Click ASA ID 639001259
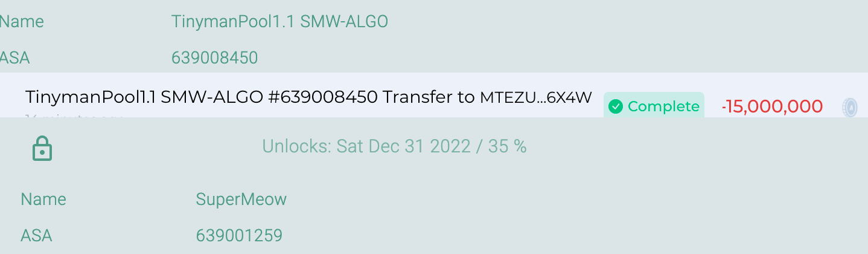Screen dimensions: 868x254 point(239,235)
